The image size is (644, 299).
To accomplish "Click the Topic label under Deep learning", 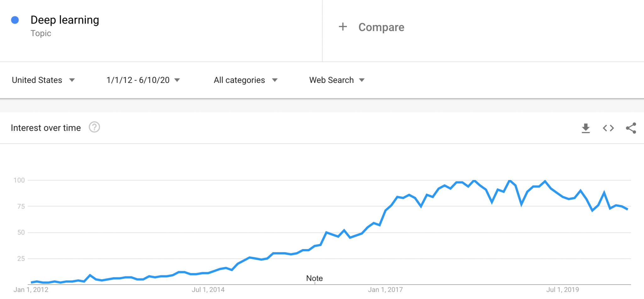I will point(41,33).
